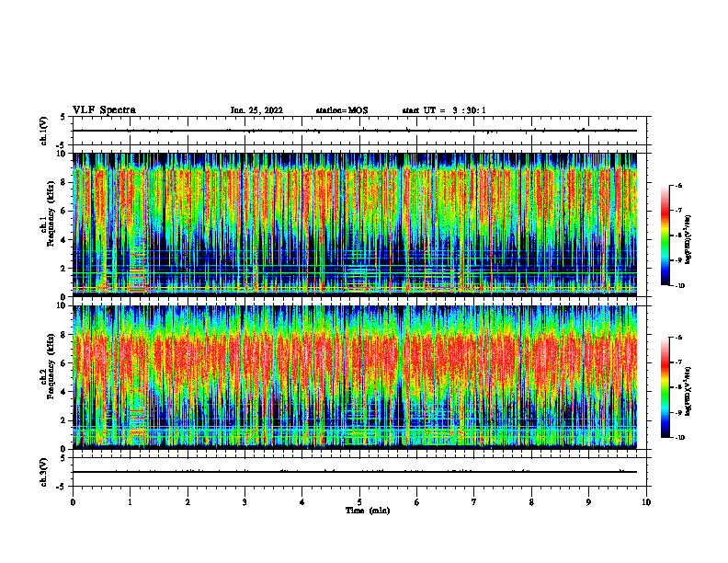Click the "-6" tick on ch.1 color bar
Image resolution: width=728 pixels, height=563 pixels.
click(679, 186)
